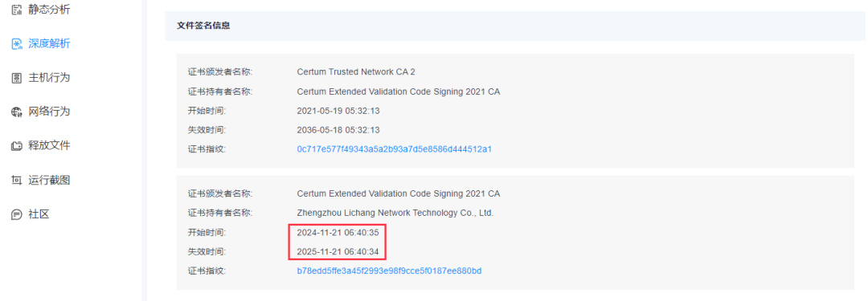Click the 文件签名信息 section header
868x301 pixels.
coord(203,26)
